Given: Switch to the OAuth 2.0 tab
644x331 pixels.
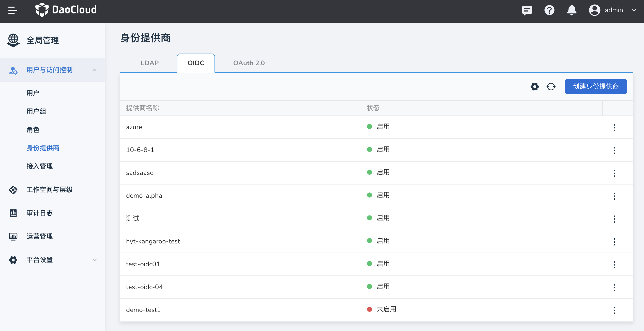Looking at the screenshot, I should [x=249, y=63].
